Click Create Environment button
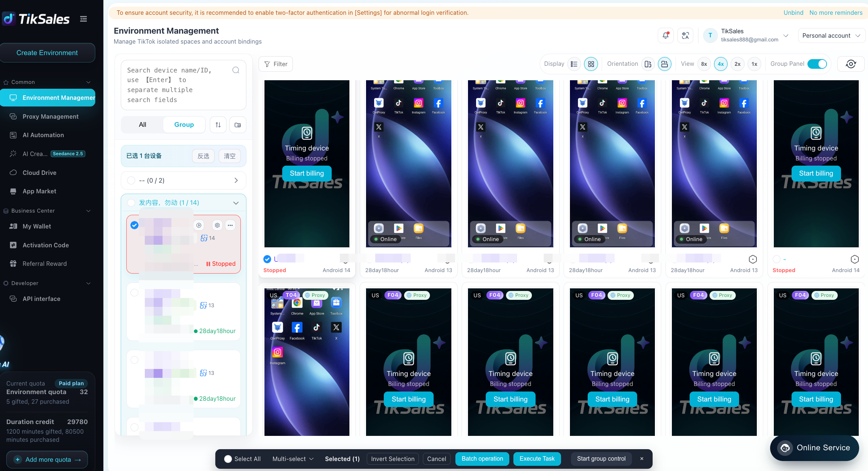Viewport: 868px width, 471px height. click(47, 53)
